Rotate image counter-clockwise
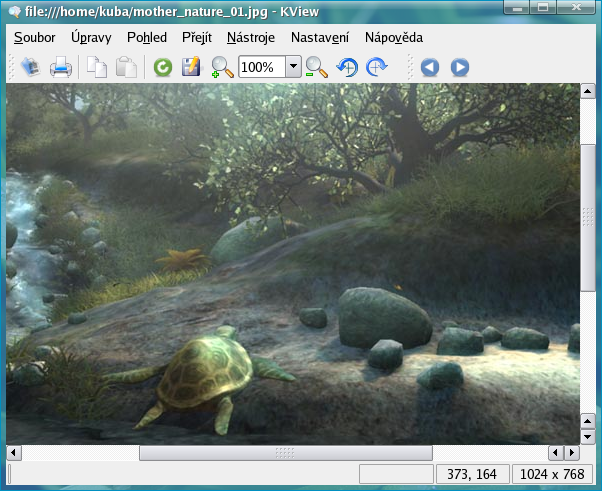The width and height of the screenshot is (602, 491). (347, 67)
